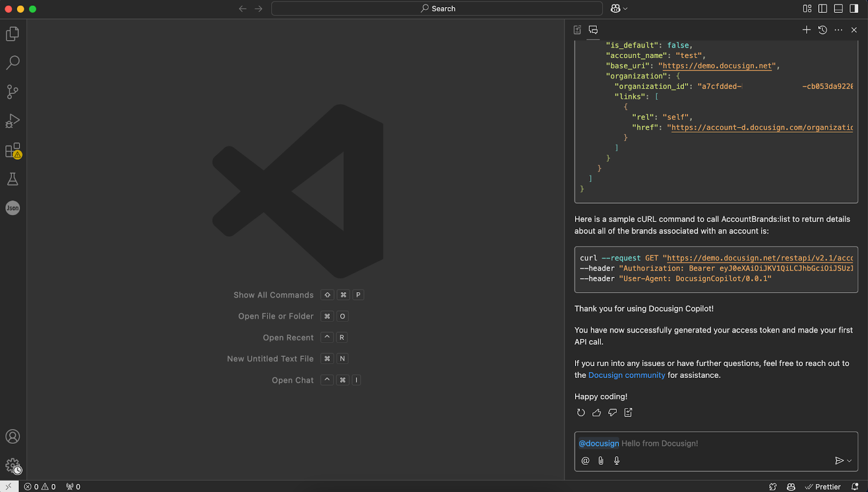
Task: Click thumbs down on the response
Action: pos(612,413)
